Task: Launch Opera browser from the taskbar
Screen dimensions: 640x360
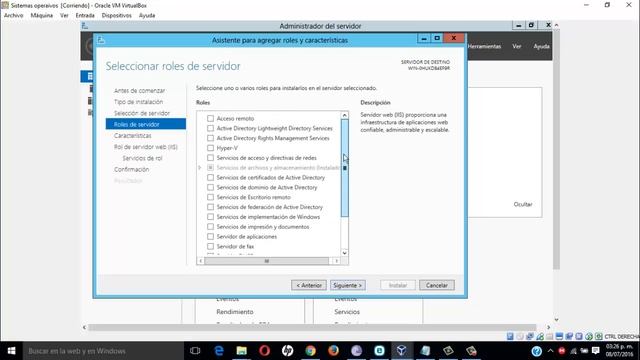Action: (x=264, y=351)
